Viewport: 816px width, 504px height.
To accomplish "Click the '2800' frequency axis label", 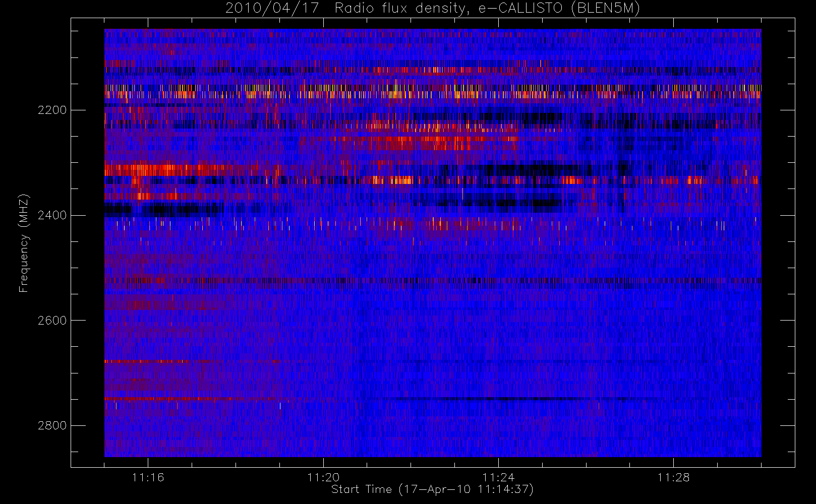I will point(52,425).
